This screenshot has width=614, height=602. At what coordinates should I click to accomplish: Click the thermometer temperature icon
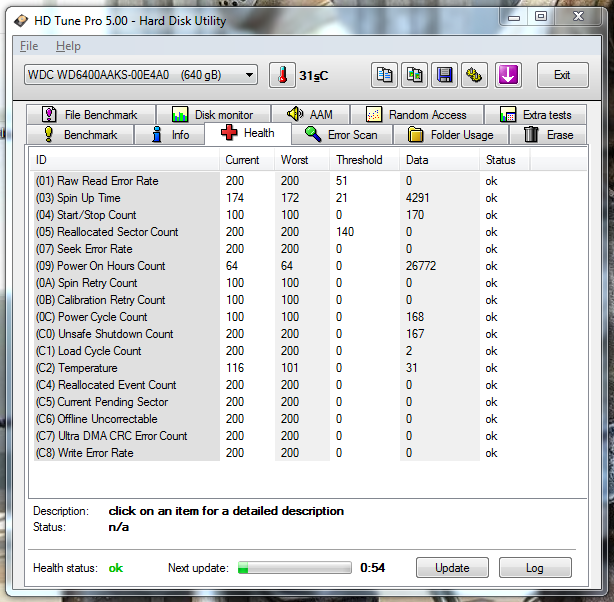point(282,75)
